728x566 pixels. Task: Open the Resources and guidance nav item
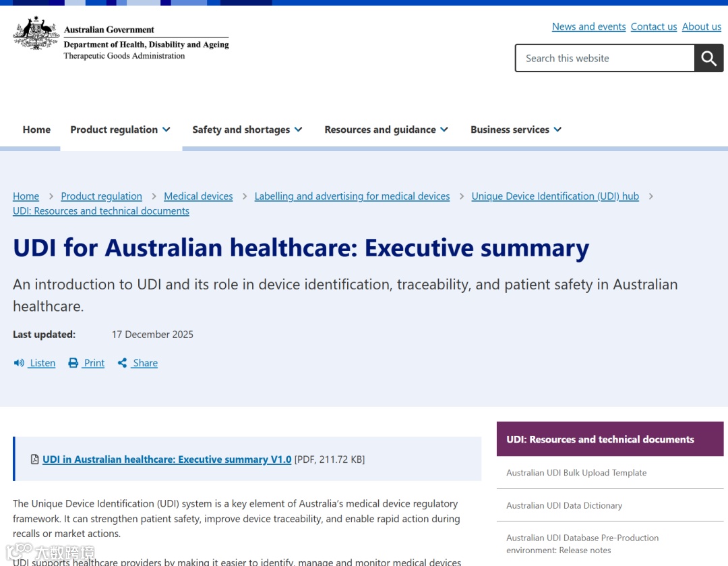coord(380,130)
